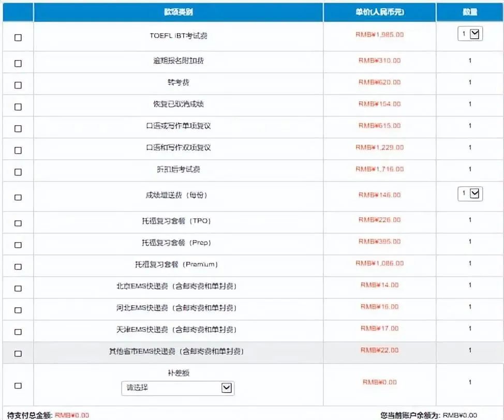
Task: Click the 补差额 label
Action: click(x=179, y=373)
